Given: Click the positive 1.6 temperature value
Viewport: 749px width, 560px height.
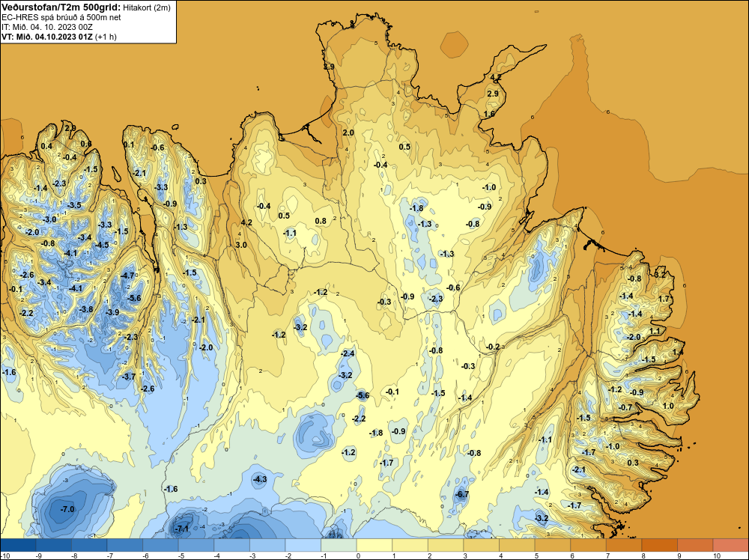Looking at the screenshot, I should click(489, 114).
